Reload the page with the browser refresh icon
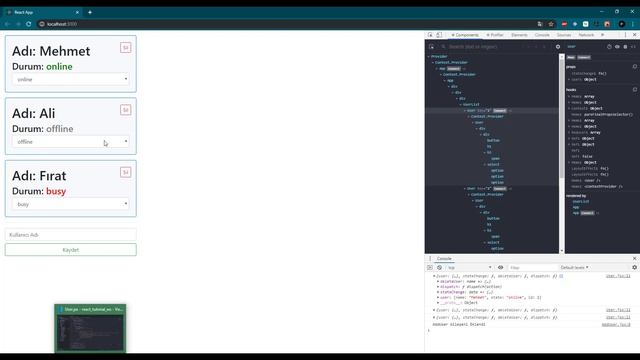The height and width of the screenshot is (360, 640). [29, 24]
